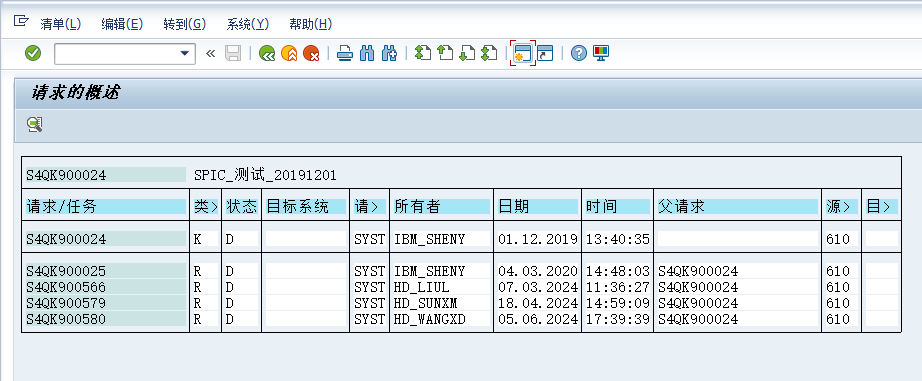Viewport: 922px width, 381px height.
Task: Click date 01.12.2019
Action: [538, 239]
